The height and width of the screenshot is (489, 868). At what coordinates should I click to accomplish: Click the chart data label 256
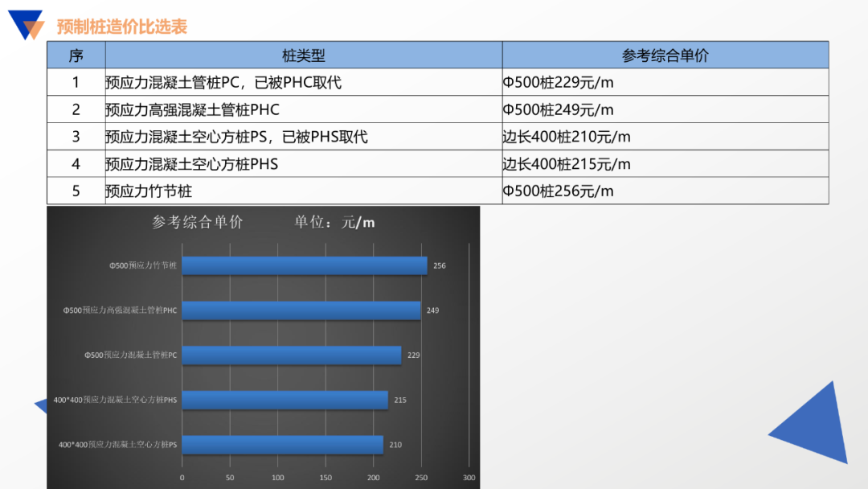click(x=440, y=266)
